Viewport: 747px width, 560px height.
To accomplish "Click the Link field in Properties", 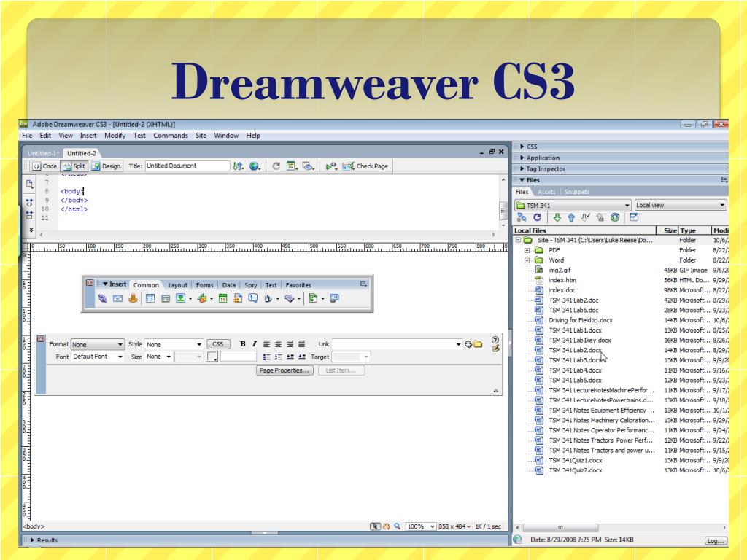I will pos(397,344).
